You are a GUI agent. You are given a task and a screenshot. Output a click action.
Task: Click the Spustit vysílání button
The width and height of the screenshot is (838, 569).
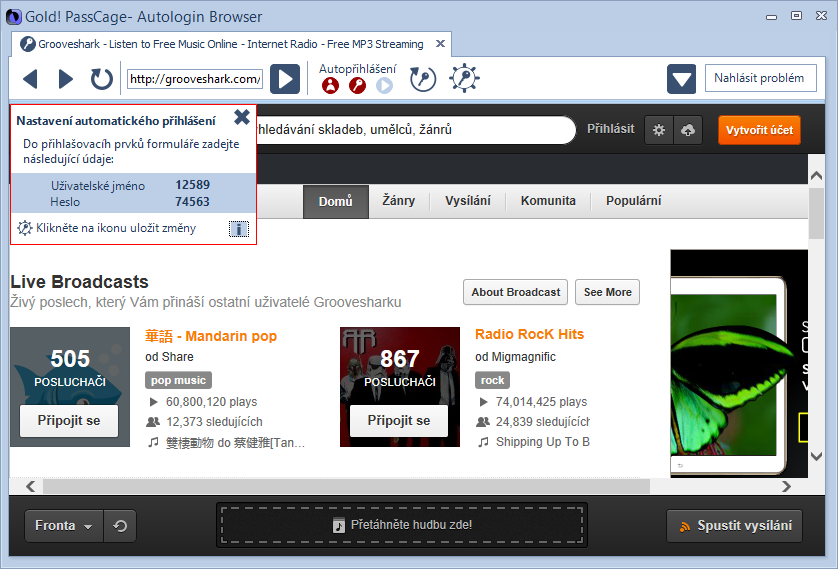click(x=735, y=526)
